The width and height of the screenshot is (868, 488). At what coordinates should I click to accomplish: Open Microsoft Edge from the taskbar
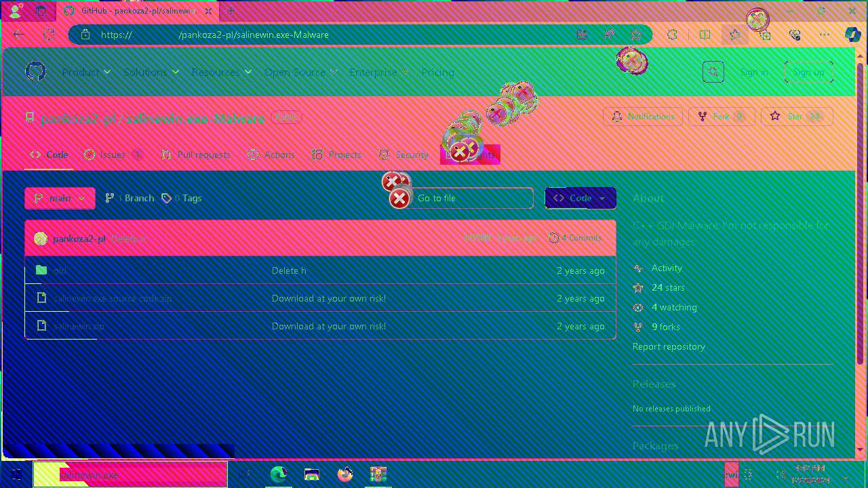pyautogui.click(x=278, y=474)
